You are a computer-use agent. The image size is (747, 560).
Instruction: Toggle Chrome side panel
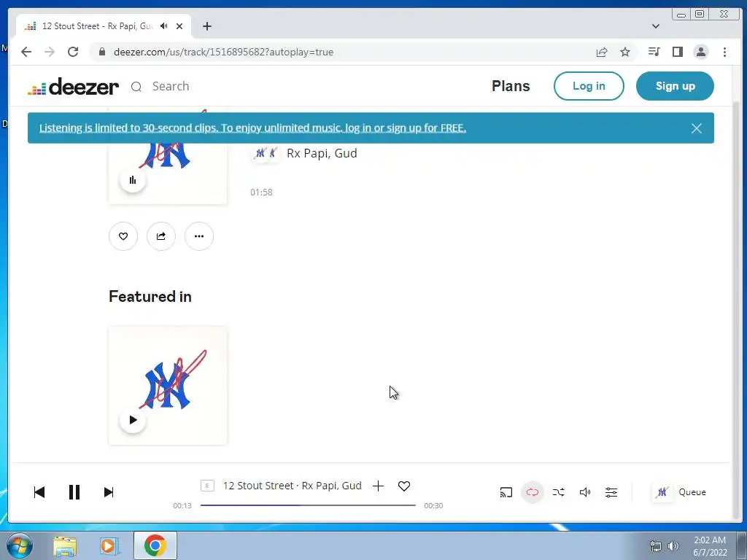[x=678, y=52]
